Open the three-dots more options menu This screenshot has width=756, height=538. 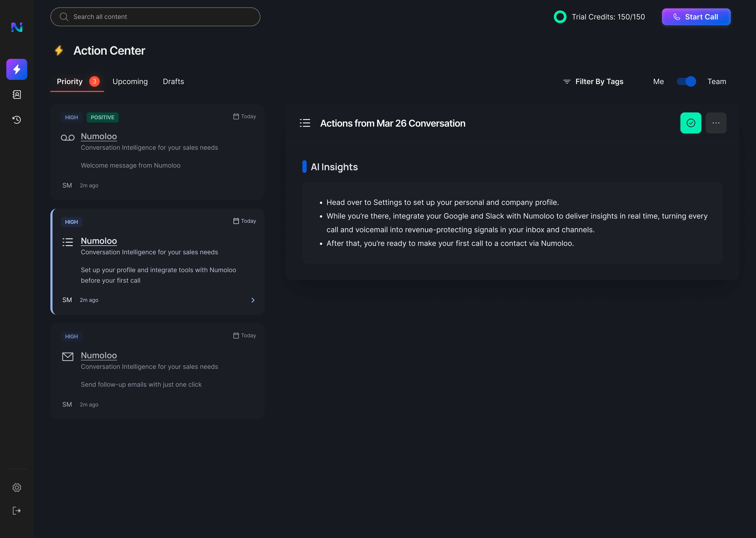tap(716, 123)
